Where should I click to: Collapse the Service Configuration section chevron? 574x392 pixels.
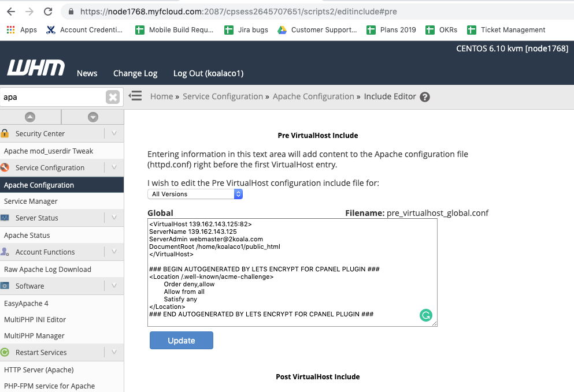114,168
